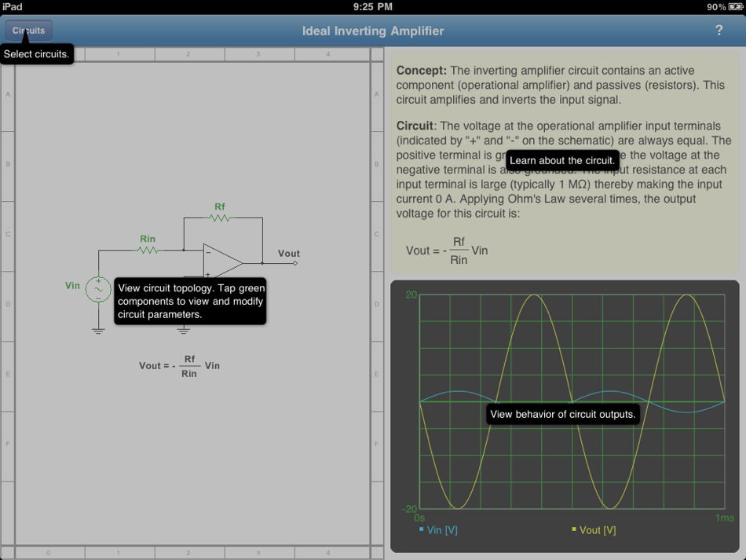Click the Vout [V] legend entry

[594, 530]
